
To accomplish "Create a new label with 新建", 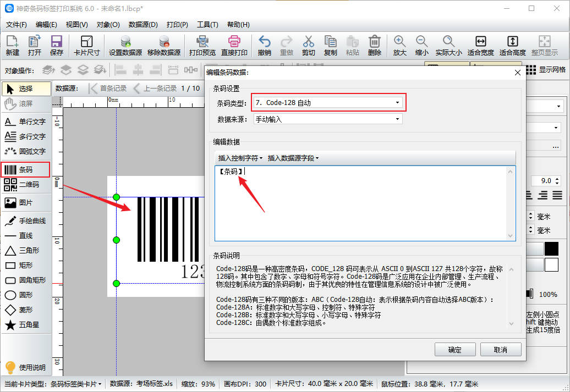I will point(12,46).
